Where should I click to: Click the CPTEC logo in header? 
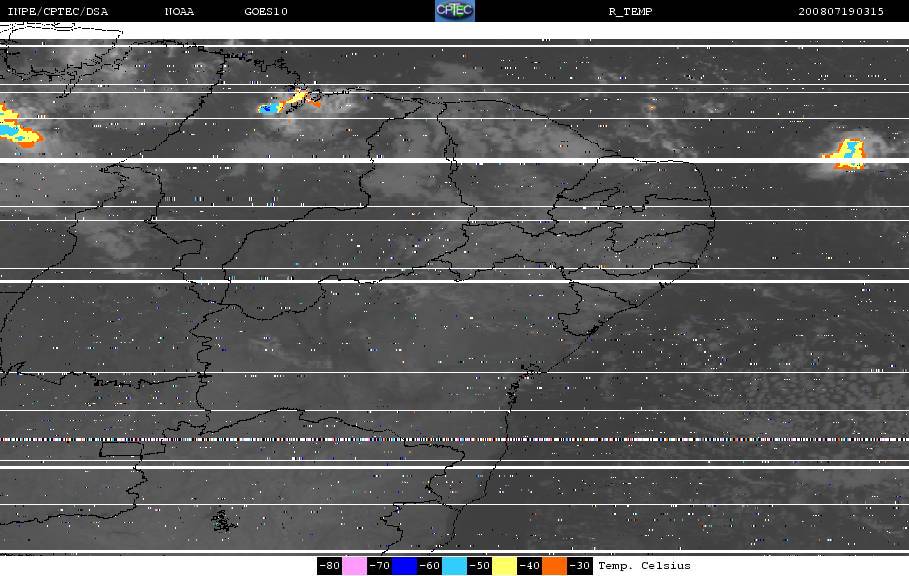pos(454,10)
